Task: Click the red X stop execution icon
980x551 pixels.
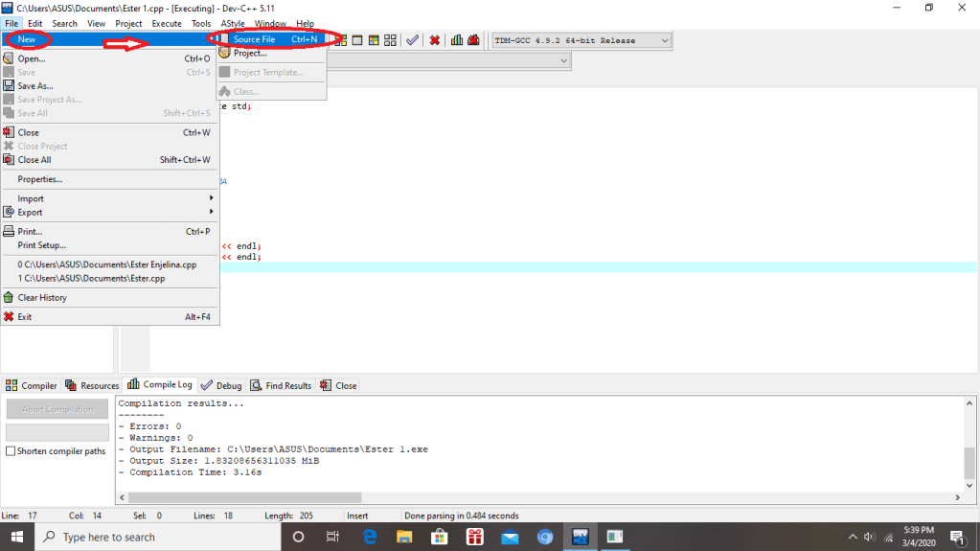Action: [x=435, y=40]
